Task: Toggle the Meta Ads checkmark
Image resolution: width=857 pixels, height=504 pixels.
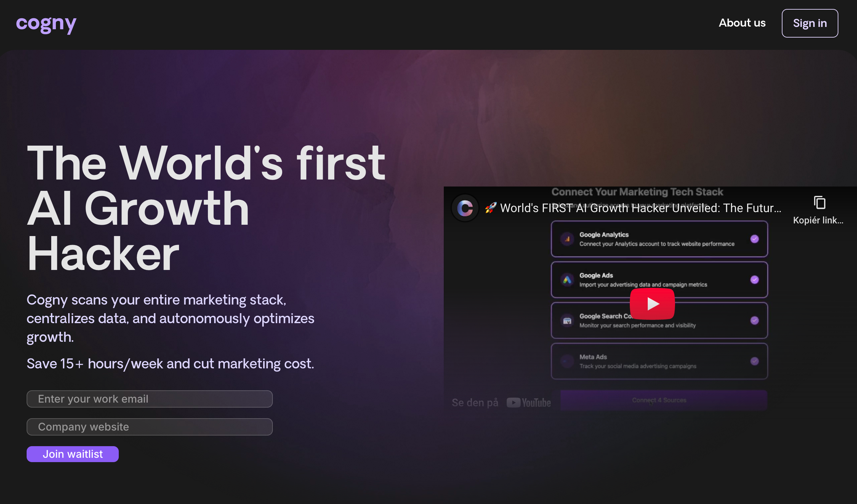Action: pos(754,361)
